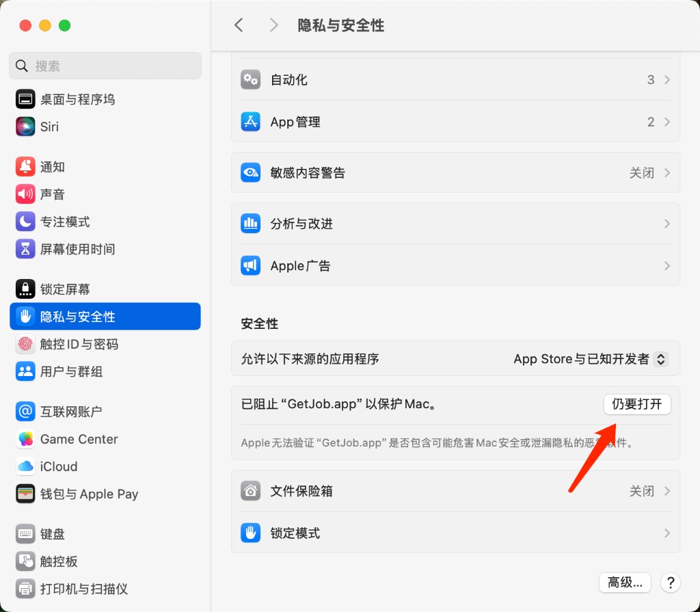This screenshot has width=700, height=612.
Task: Select the 触控板 trackpad icon
Action: (x=25, y=561)
